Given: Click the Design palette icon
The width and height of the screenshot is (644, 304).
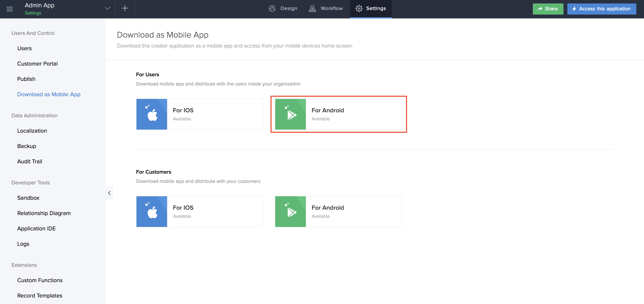Looking at the screenshot, I should pos(272,8).
